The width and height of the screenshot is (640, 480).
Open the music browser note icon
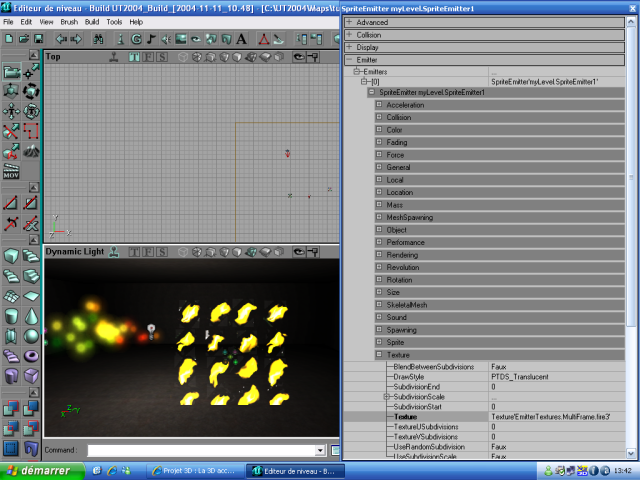[150, 39]
